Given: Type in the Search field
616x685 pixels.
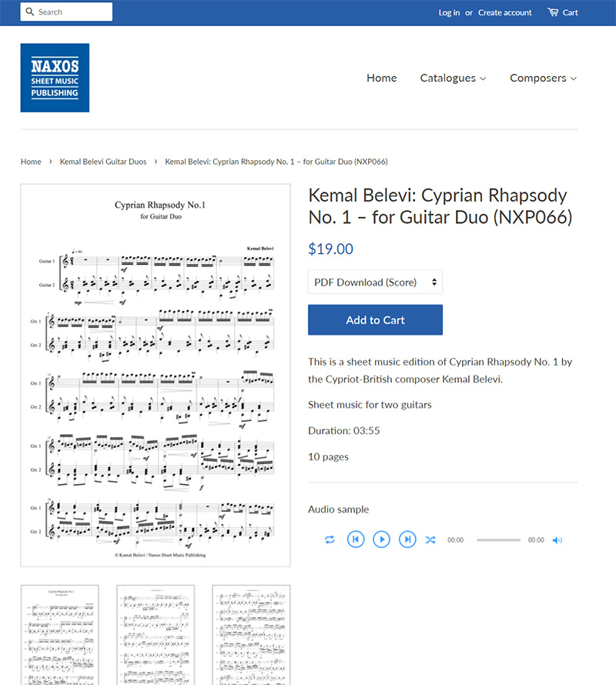Looking at the screenshot, I should point(73,12).
